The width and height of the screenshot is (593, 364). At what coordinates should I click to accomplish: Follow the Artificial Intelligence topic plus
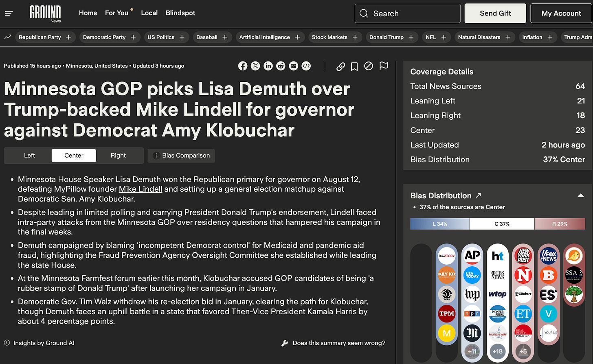coord(298,37)
